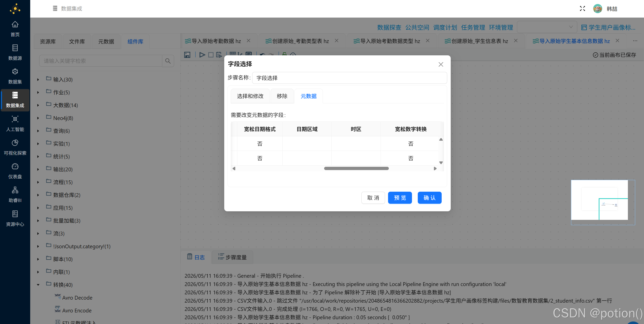
Task: Close the 导入原始学生基本信息数据 hz tab
Action: click(617, 40)
